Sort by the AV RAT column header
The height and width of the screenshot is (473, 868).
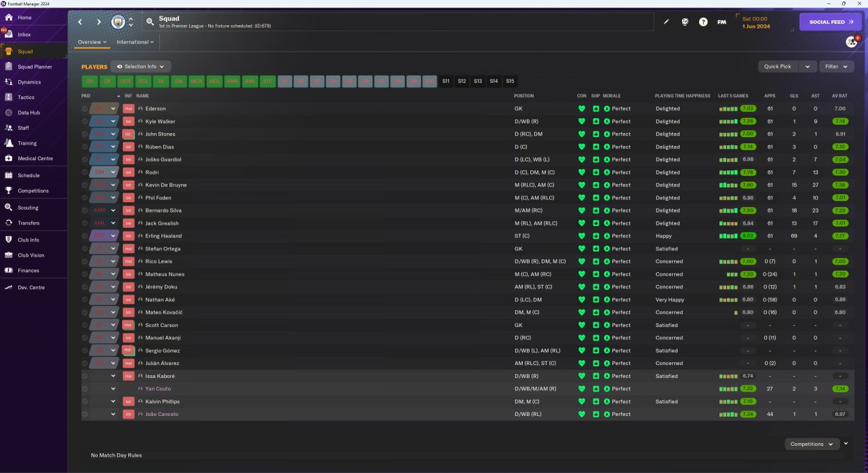click(840, 96)
